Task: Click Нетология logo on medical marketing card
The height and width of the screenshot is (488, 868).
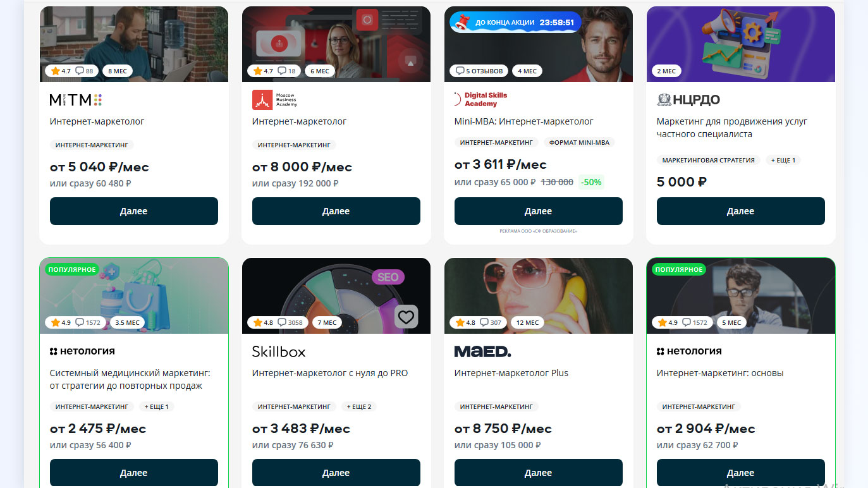Action: (82, 351)
